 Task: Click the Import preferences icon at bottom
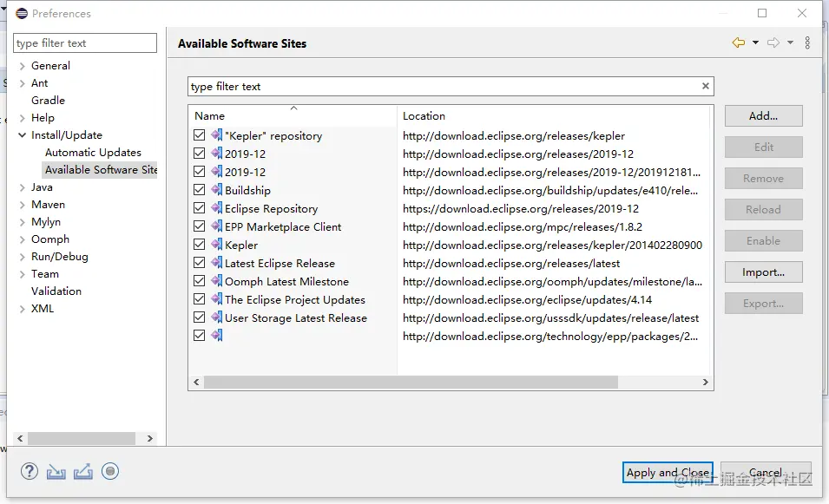(56, 471)
